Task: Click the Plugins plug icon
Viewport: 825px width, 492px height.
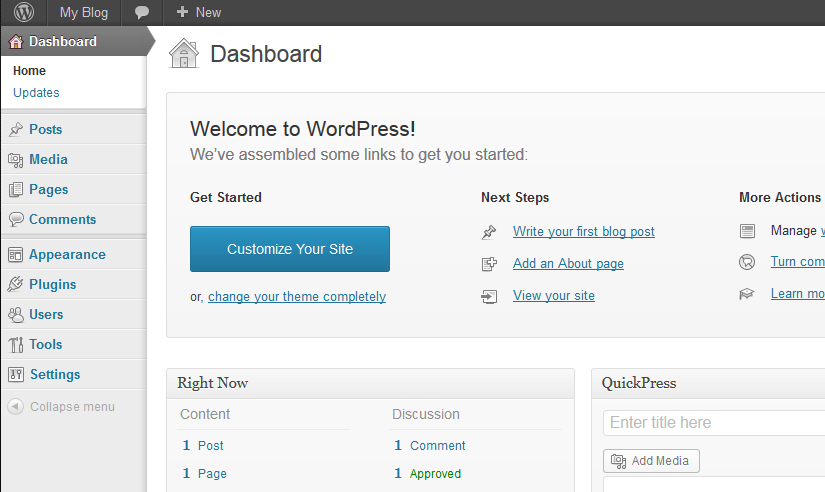Action: tap(15, 284)
